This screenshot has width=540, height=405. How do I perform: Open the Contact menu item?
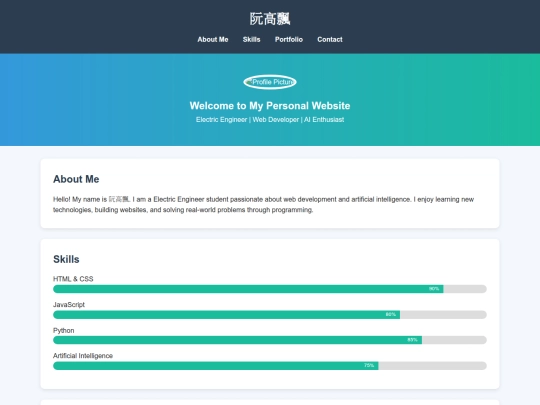pos(330,40)
